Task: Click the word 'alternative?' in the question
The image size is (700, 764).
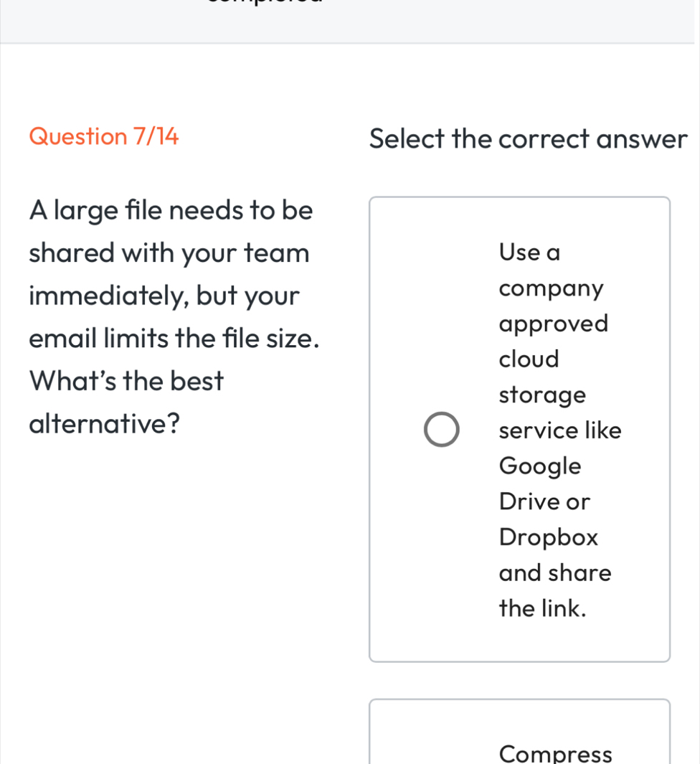Action: tap(104, 424)
